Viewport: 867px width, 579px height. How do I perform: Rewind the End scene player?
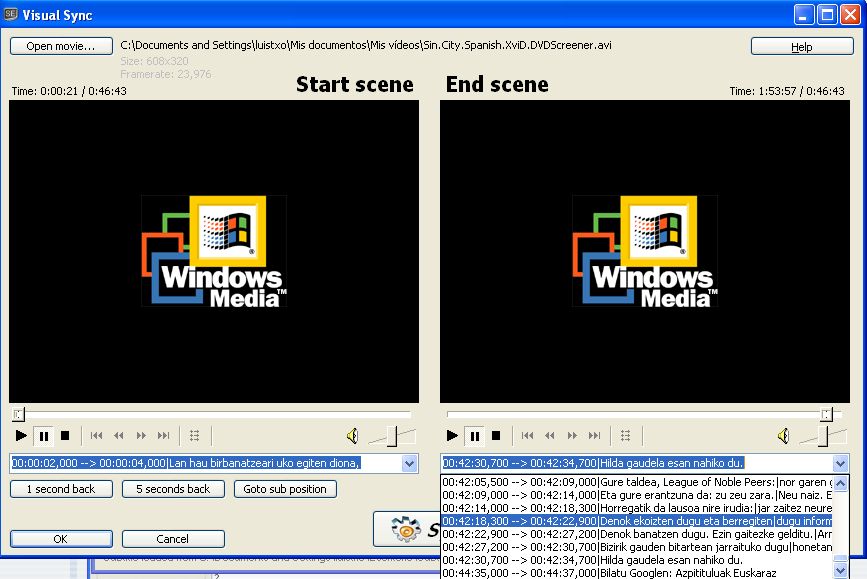click(550, 436)
